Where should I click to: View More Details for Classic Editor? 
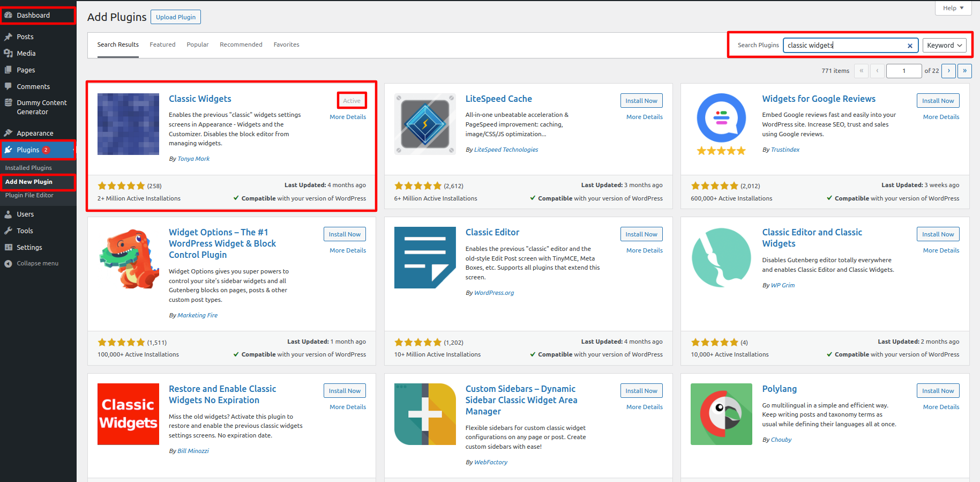pyautogui.click(x=645, y=250)
